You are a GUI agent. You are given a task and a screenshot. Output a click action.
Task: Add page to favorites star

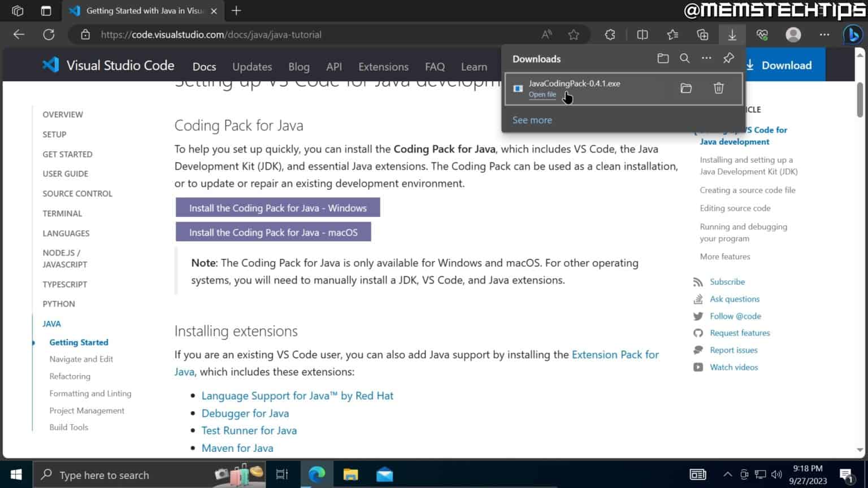click(574, 34)
